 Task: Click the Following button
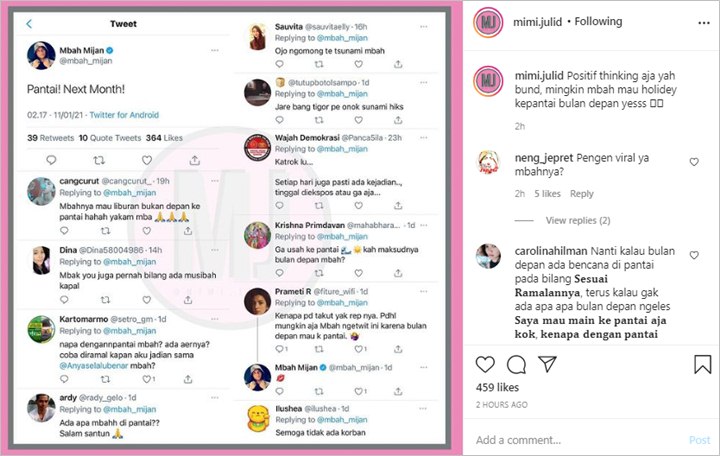tap(598, 22)
